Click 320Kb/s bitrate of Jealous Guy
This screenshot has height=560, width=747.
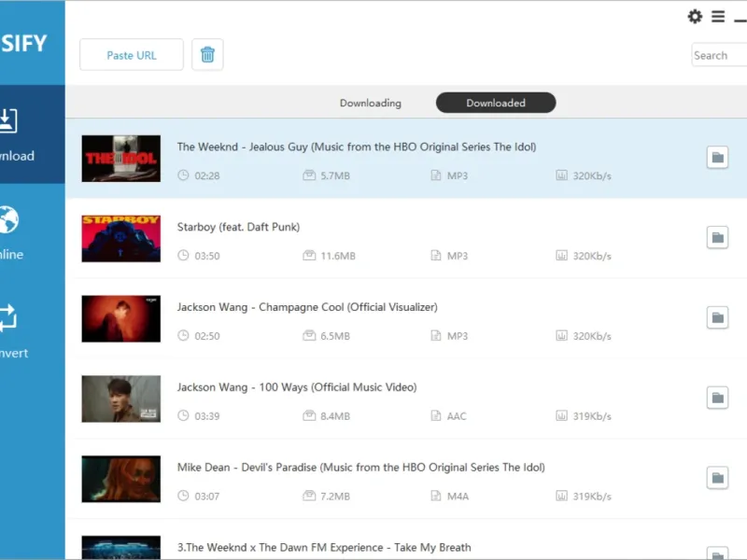tap(592, 175)
